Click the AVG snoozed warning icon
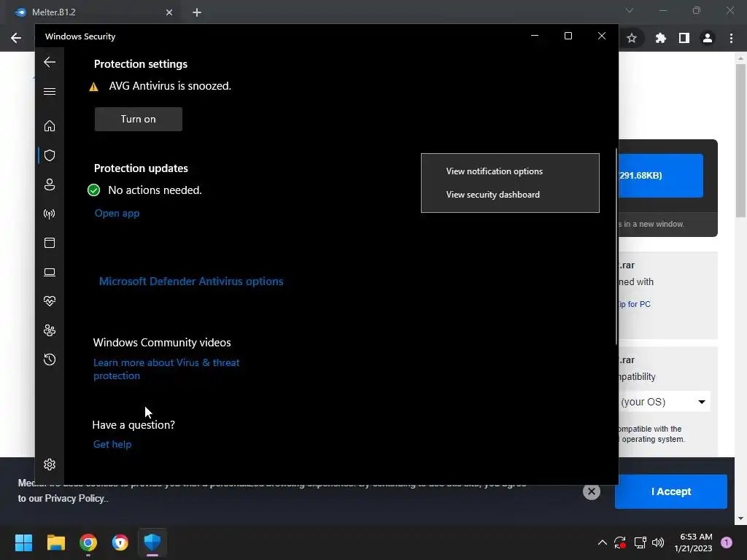 point(94,87)
